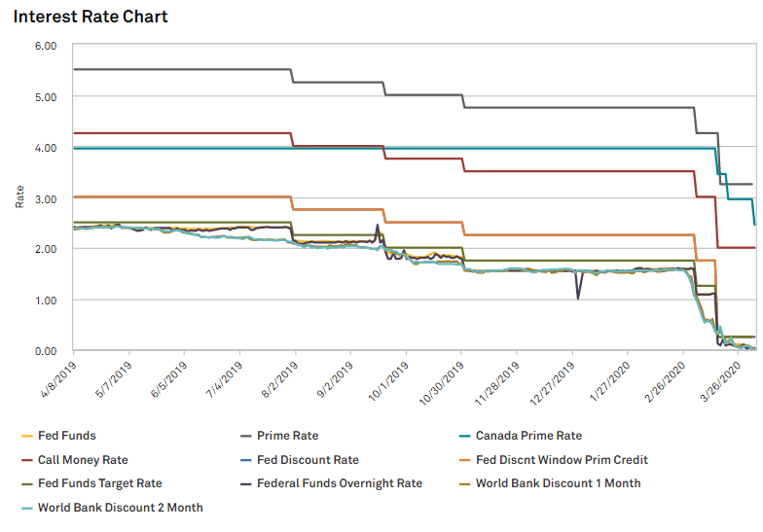Screen dimensions: 763x532
Task: Click the teal Canada Prime Rate marker
Action: 465,436
